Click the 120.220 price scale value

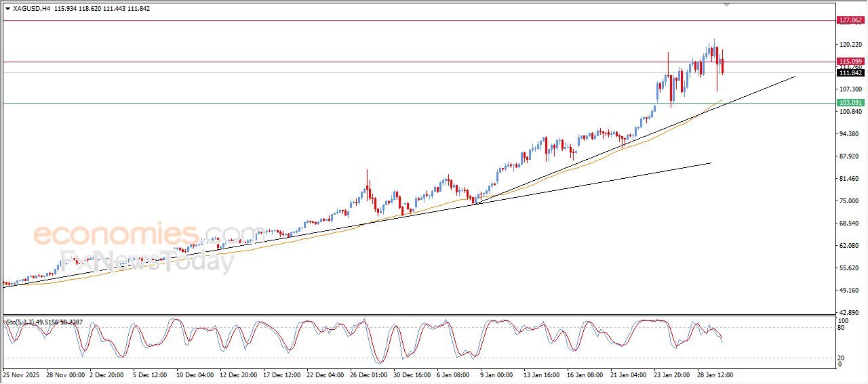pos(850,45)
